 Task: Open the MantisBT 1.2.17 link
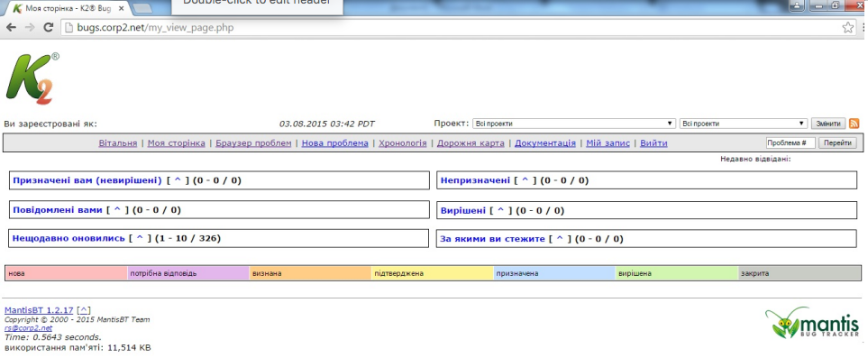(x=39, y=310)
